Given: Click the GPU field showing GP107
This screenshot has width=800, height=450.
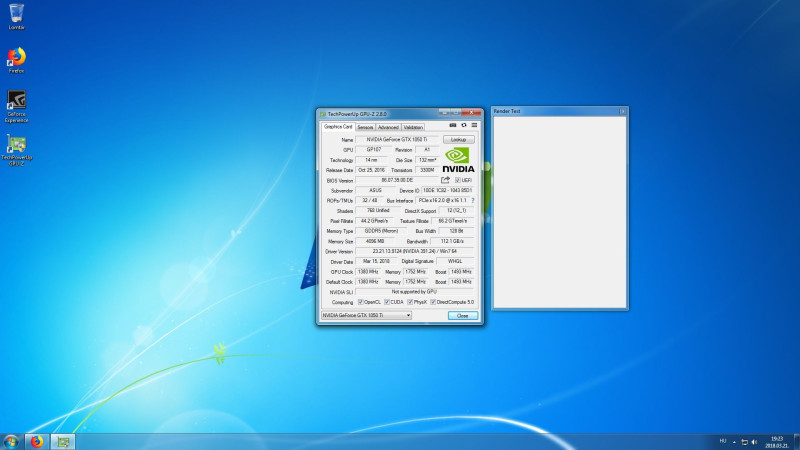Looking at the screenshot, I should pyautogui.click(x=373, y=149).
